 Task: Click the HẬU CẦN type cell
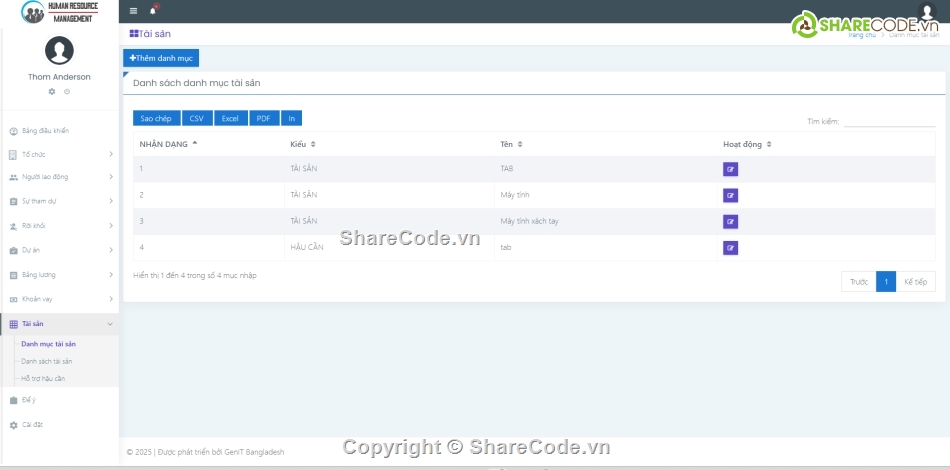(307, 247)
